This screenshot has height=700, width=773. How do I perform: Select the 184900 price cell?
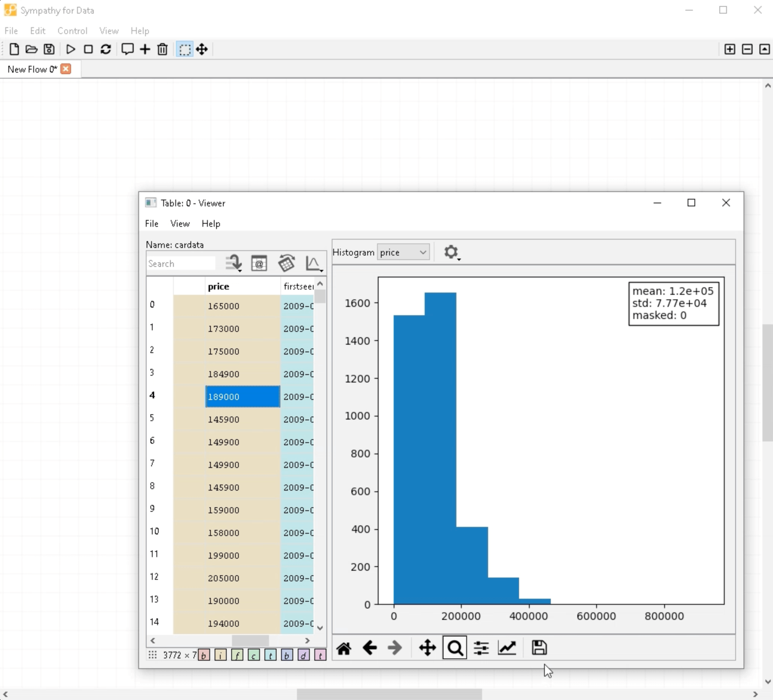pos(243,374)
